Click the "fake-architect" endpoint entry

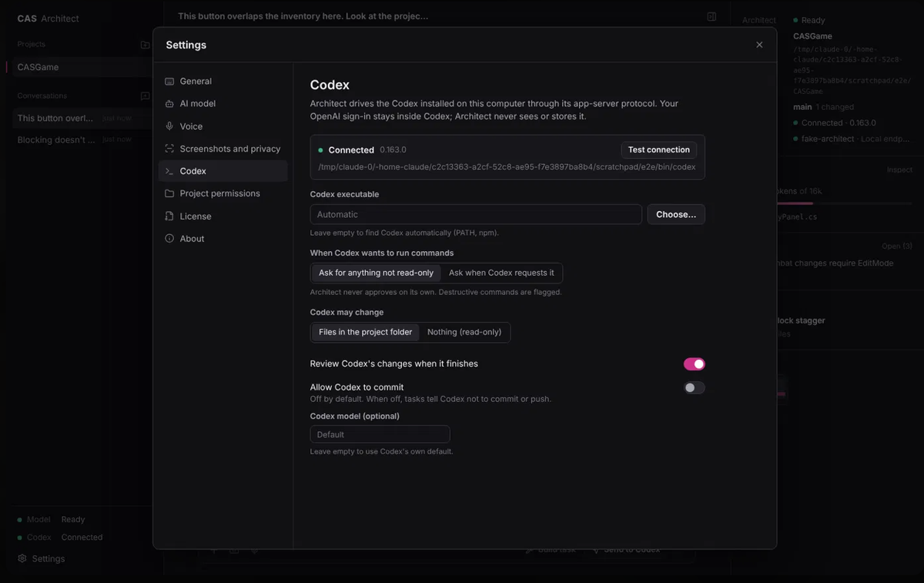(852, 139)
